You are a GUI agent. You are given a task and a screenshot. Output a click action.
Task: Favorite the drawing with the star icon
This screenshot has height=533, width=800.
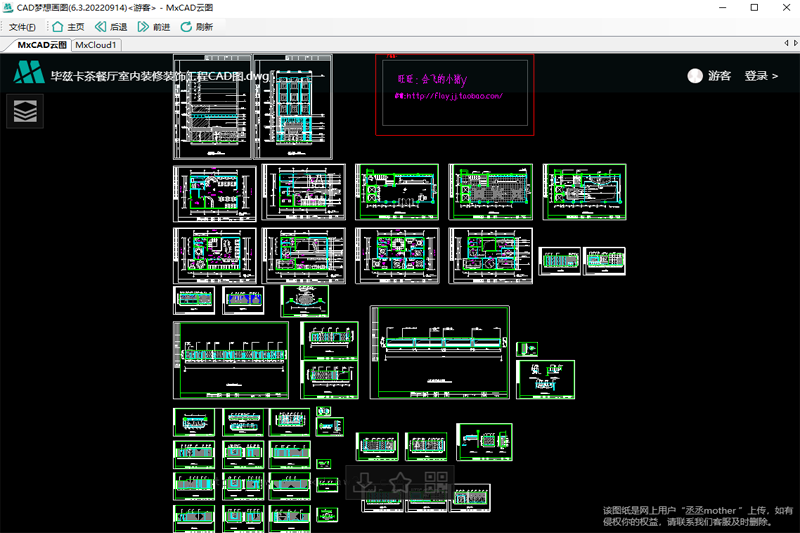point(400,481)
